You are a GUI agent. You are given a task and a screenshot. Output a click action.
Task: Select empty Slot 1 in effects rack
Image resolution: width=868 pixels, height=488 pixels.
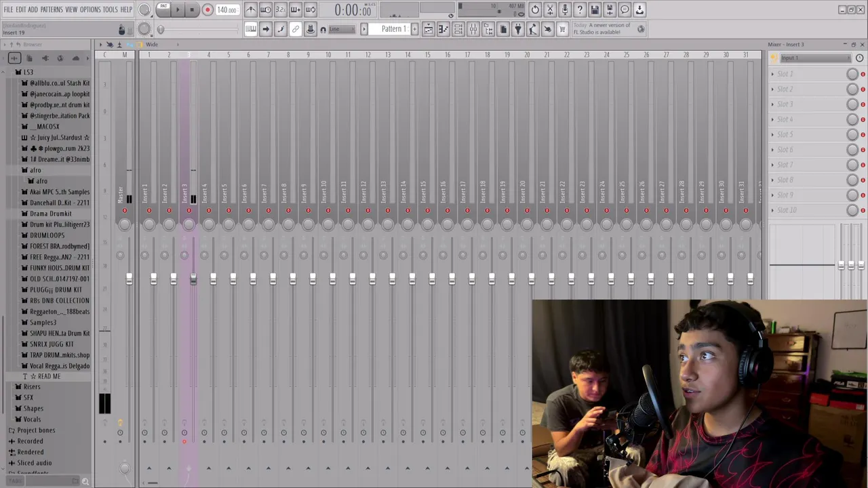pos(810,74)
